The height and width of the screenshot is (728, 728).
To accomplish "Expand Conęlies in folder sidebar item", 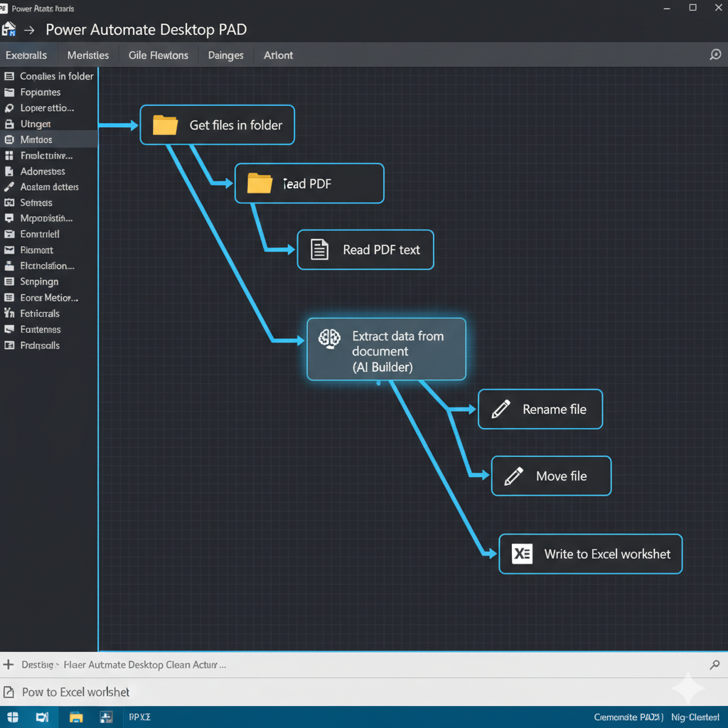I will coord(56,76).
